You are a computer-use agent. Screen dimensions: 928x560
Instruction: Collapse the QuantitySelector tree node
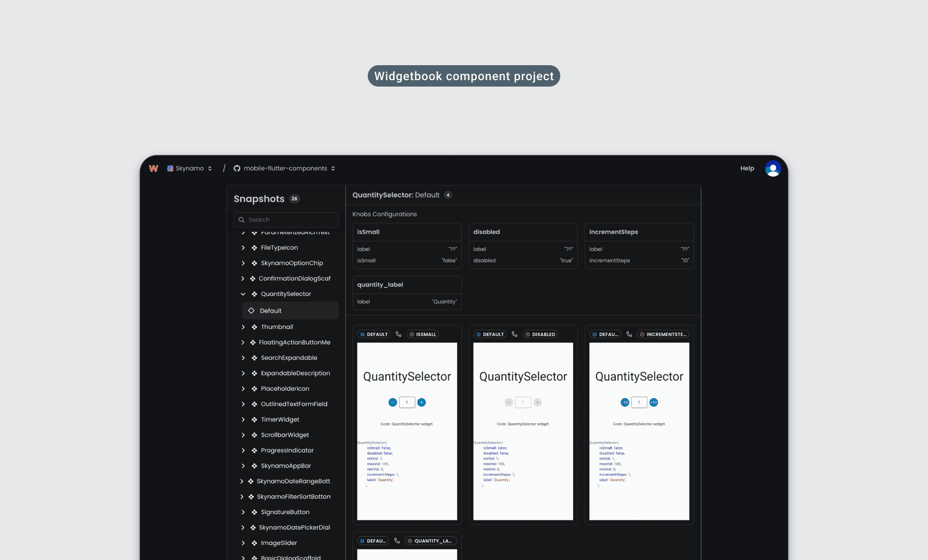pyautogui.click(x=243, y=294)
